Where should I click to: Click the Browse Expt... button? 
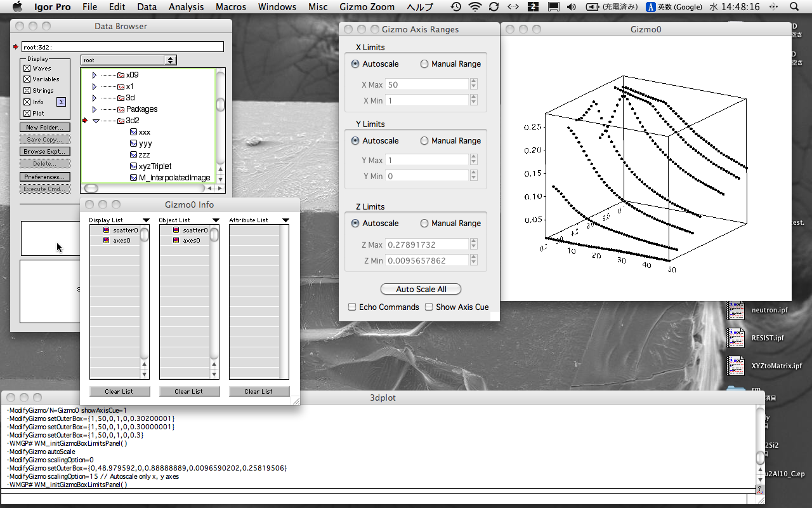[x=45, y=152]
